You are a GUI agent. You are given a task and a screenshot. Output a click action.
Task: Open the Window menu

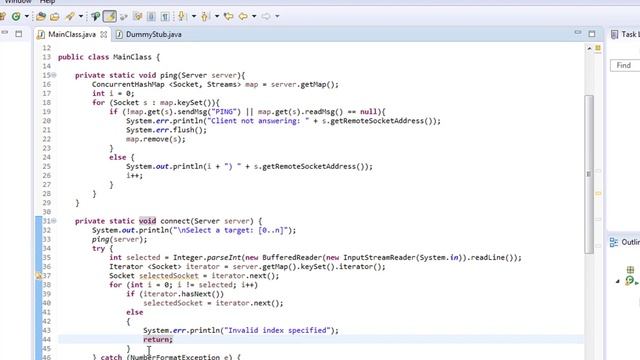click(x=18, y=2)
